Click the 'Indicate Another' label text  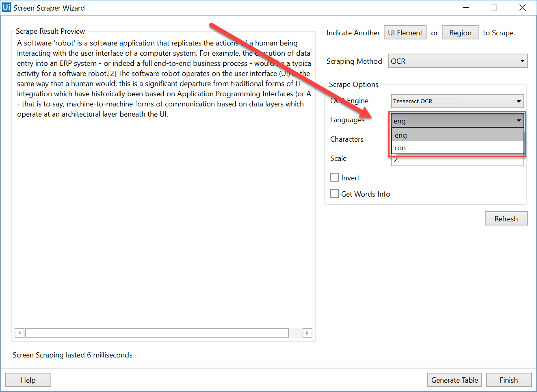coord(353,33)
